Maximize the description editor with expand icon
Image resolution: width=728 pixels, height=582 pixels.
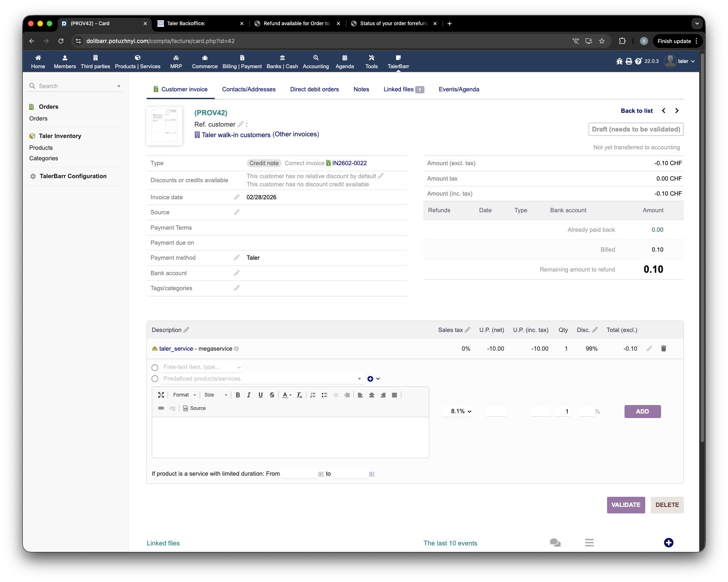pos(161,395)
